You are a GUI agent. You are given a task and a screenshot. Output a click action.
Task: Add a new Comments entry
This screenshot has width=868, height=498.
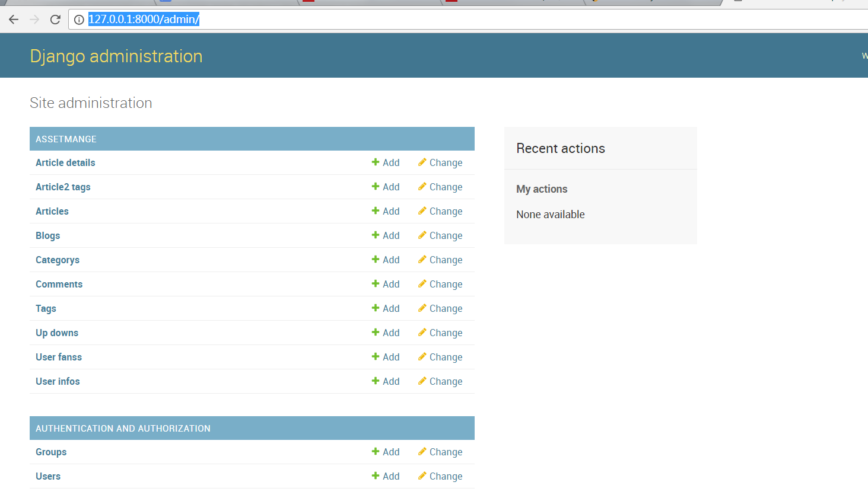tap(386, 284)
